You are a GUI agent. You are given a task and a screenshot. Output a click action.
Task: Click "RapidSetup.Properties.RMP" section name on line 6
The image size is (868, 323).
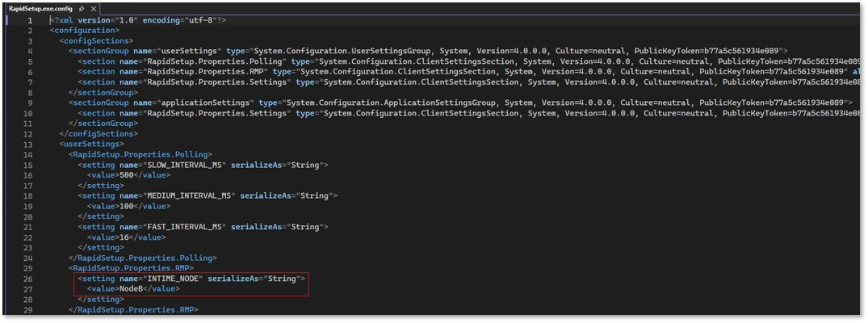pos(206,72)
